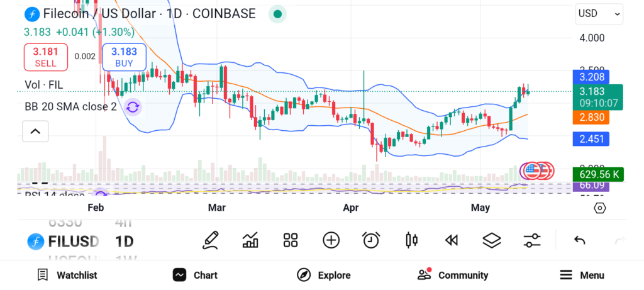Collapse the indicator legend with the chevron
Viewport: 644px width, 290px height.
point(35,131)
